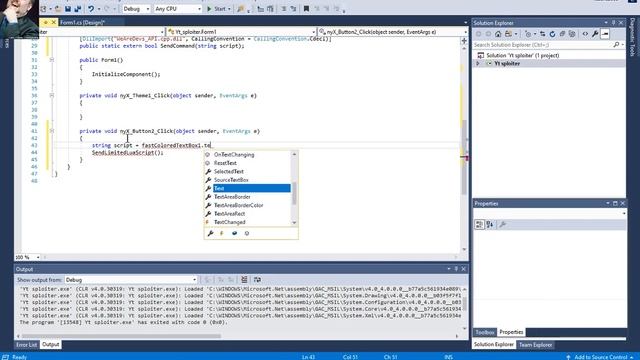The height and width of the screenshot is (360, 640).
Task: Click Show All Files icon in Solution Explorer
Action: click(x=572, y=34)
